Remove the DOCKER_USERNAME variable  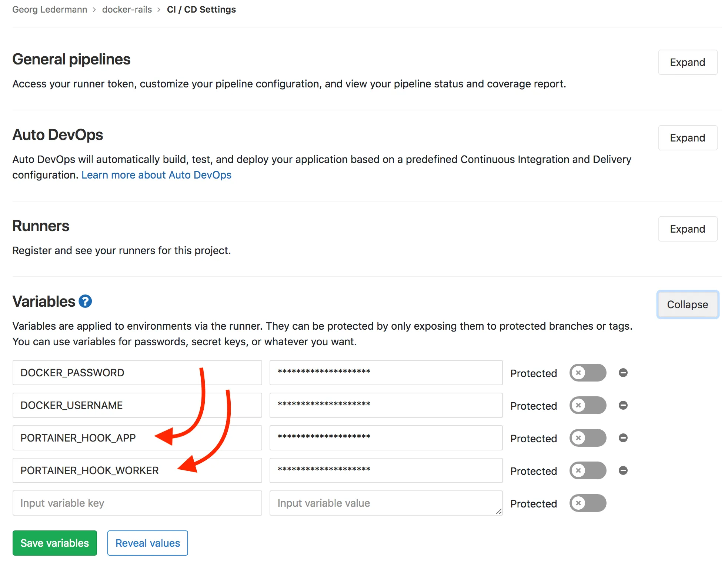[623, 405]
